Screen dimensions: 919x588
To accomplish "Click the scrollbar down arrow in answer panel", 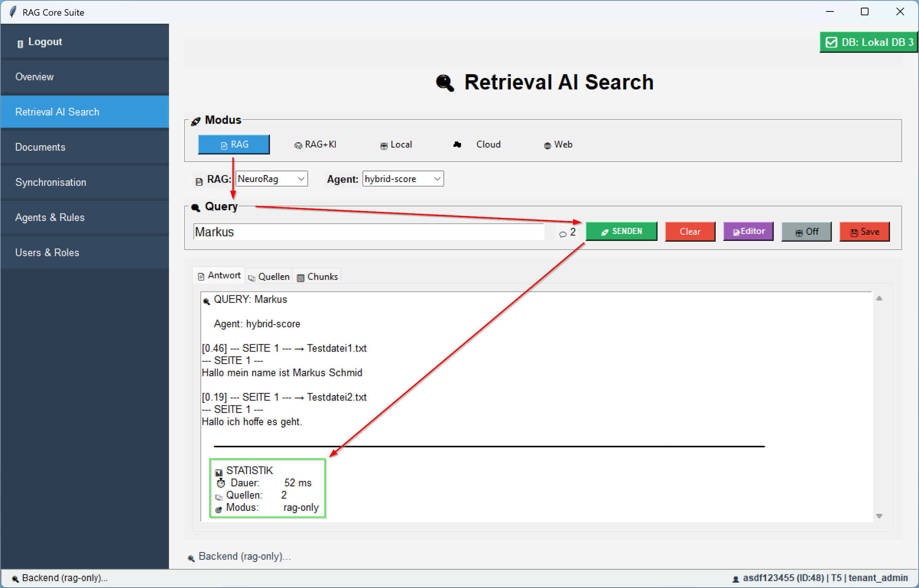I will coord(879,516).
